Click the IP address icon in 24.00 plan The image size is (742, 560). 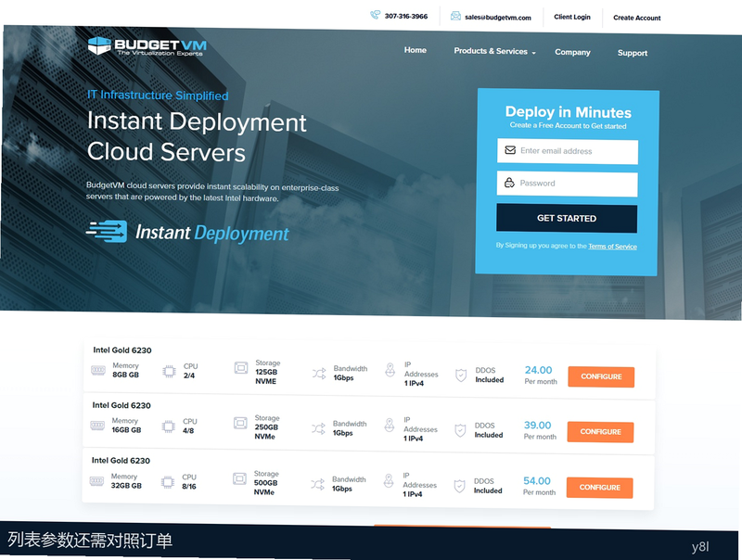(390, 370)
